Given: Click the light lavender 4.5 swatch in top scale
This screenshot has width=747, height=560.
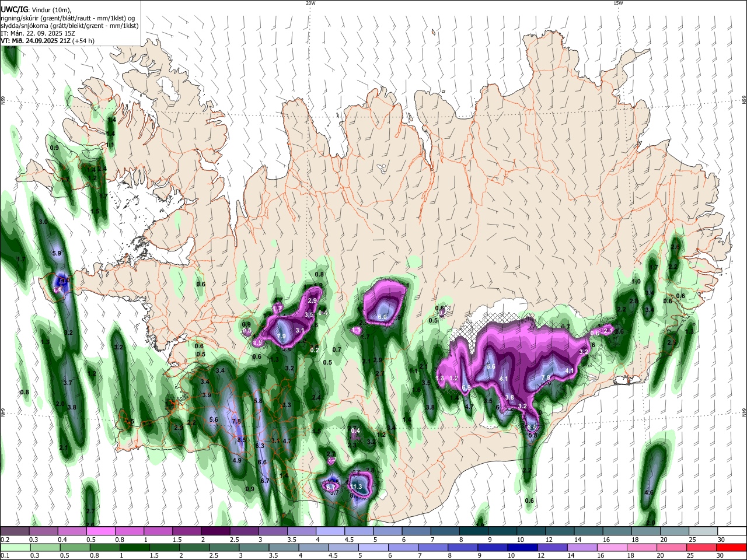Looking at the screenshot, I should pyautogui.click(x=359, y=531).
